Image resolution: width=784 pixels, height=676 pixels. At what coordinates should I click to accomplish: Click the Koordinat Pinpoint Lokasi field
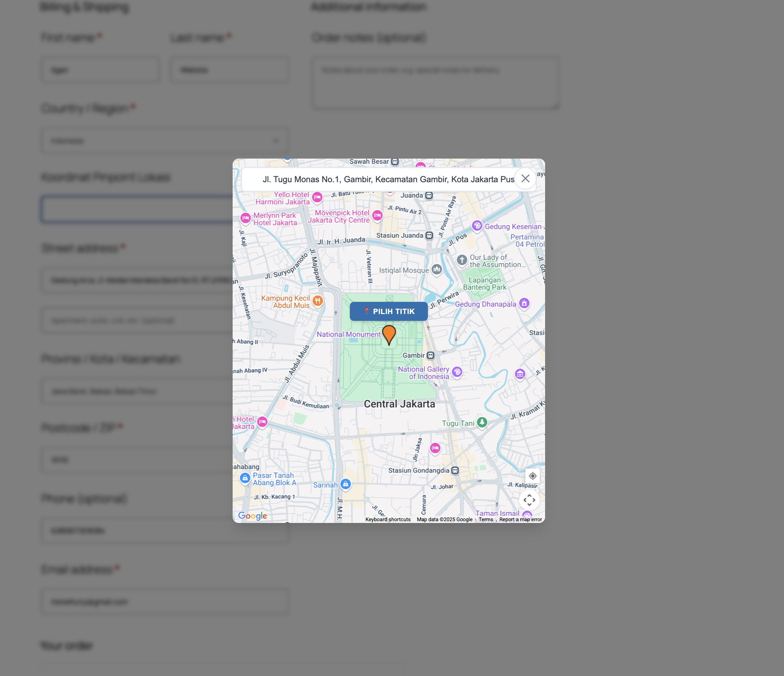tap(137, 209)
